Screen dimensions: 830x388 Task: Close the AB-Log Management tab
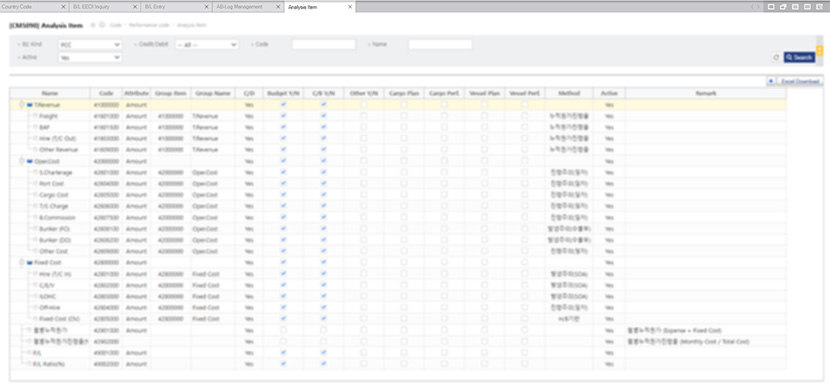(277, 7)
